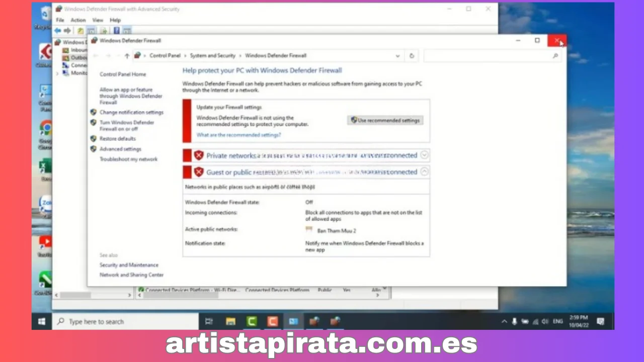Click the Up arrow in Firewall address bar
Image resolution: width=644 pixels, height=362 pixels.
click(x=127, y=56)
